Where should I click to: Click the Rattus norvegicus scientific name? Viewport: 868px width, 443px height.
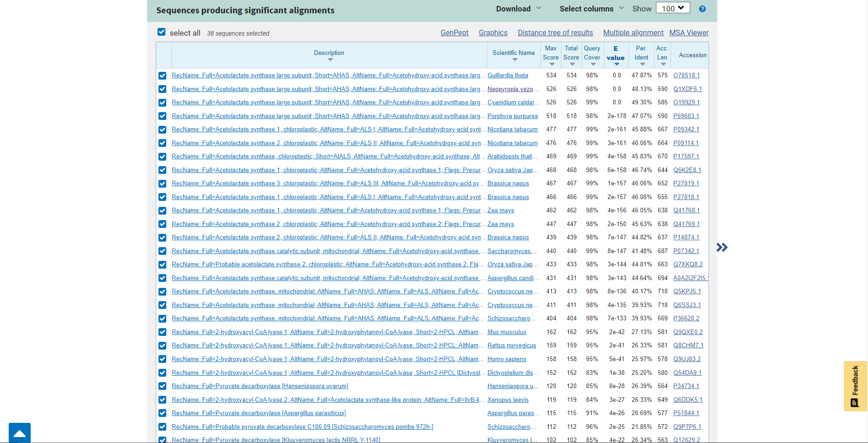[x=512, y=346]
